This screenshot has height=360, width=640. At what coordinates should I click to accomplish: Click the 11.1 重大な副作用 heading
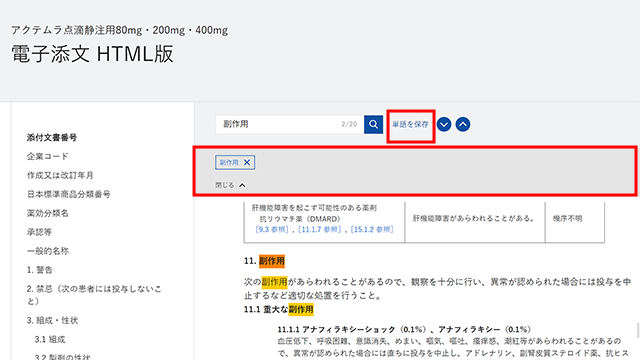(278, 309)
